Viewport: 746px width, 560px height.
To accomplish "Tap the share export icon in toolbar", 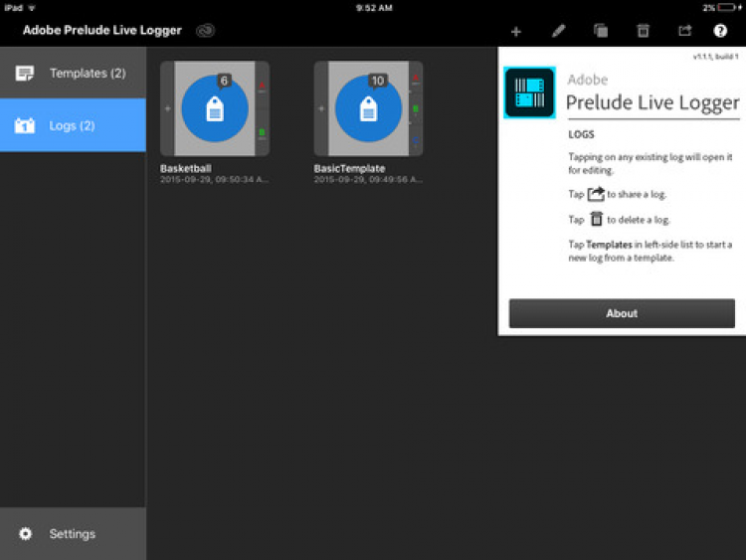I will (684, 31).
